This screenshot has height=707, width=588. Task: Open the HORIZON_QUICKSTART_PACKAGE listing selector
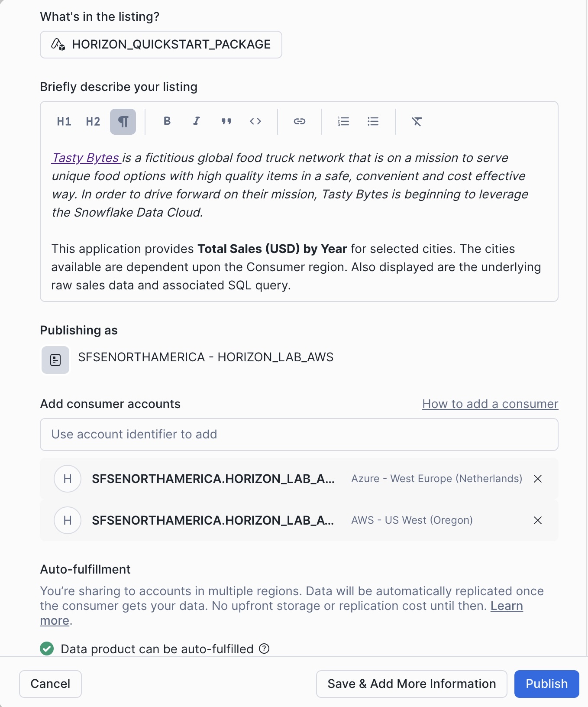pos(161,45)
